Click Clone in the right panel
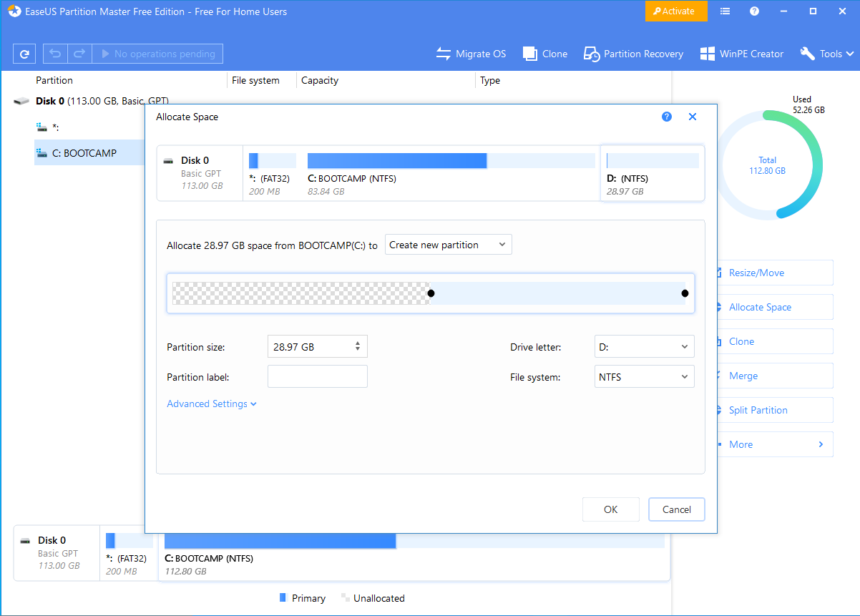Viewport: 860px width, 616px height. pos(775,341)
